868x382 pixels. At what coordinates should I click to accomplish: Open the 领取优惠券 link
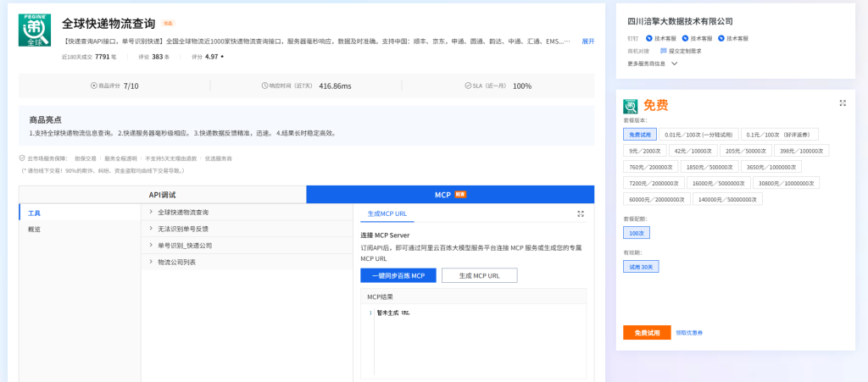coord(690,333)
